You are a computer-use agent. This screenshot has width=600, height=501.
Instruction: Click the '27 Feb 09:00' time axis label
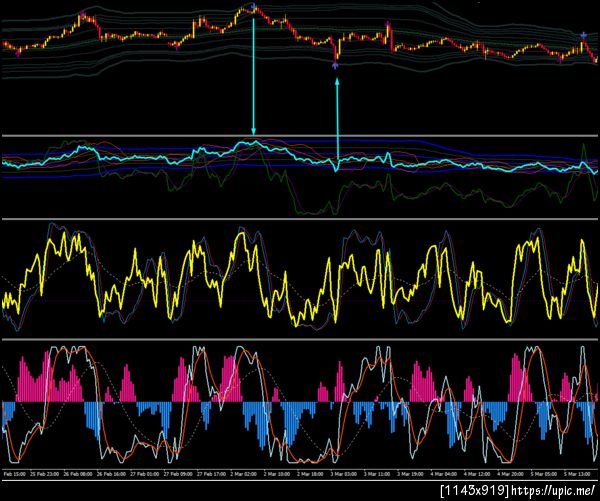pos(178,474)
